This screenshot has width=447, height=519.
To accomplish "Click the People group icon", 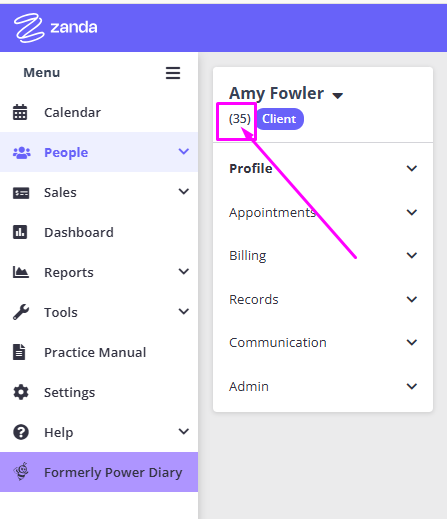I will [22, 153].
